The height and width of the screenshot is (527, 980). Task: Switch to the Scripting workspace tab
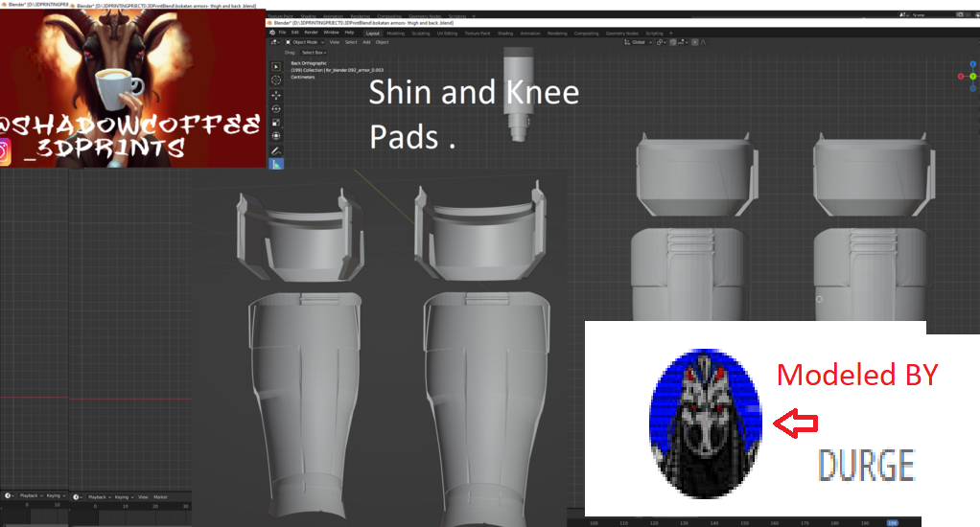654,34
